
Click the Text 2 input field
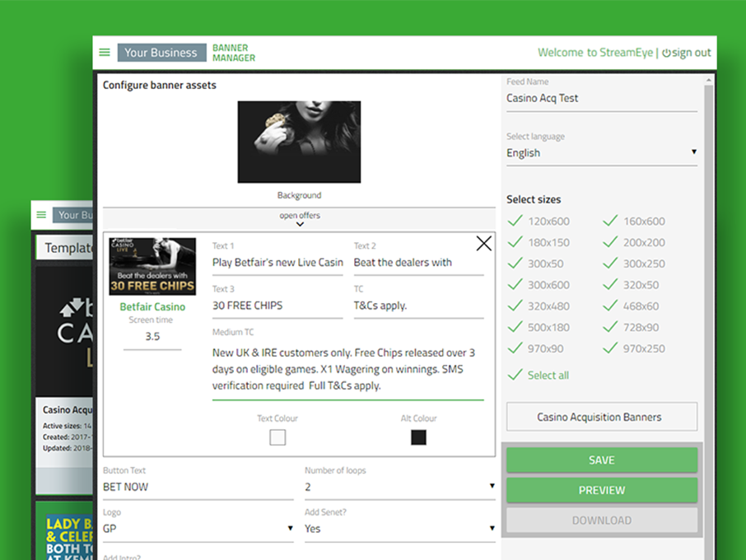(418, 263)
